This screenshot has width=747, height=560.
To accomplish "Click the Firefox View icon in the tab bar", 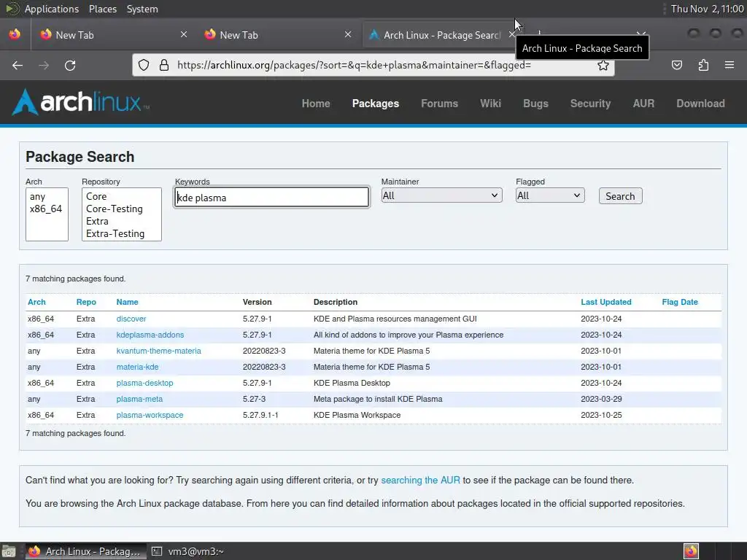I will [x=15, y=34].
